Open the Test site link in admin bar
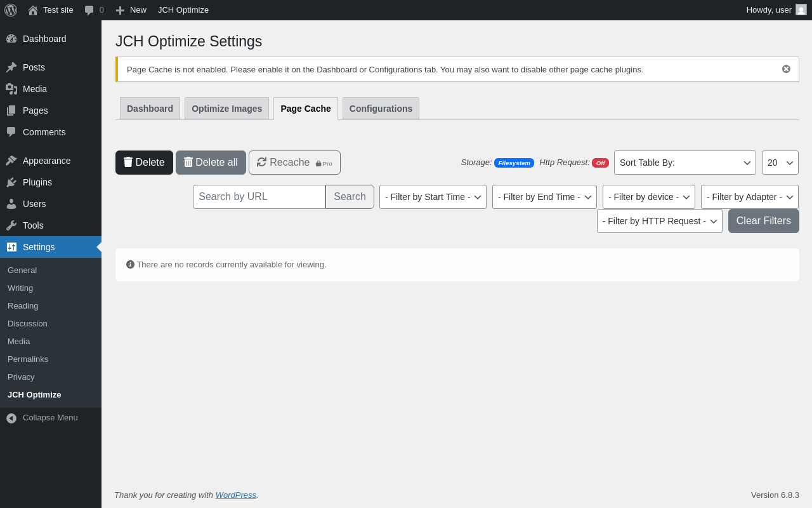The width and height of the screenshot is (812, 508). 58,10
